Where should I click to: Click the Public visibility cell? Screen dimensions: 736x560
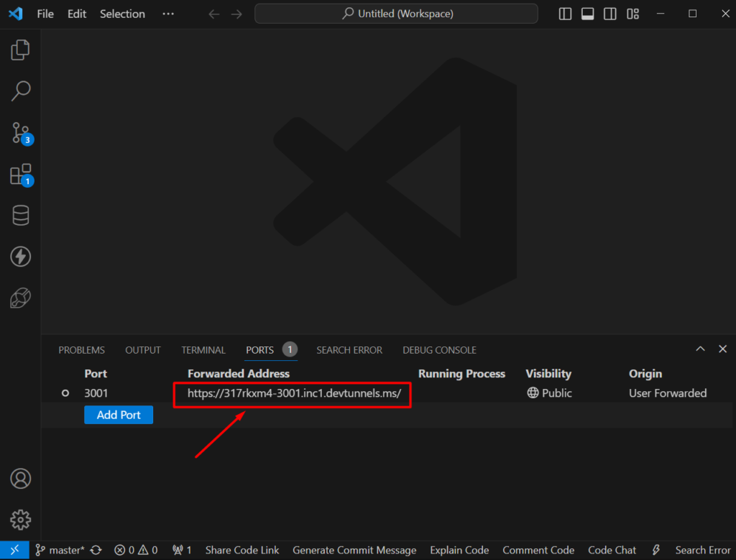[549, 393]
